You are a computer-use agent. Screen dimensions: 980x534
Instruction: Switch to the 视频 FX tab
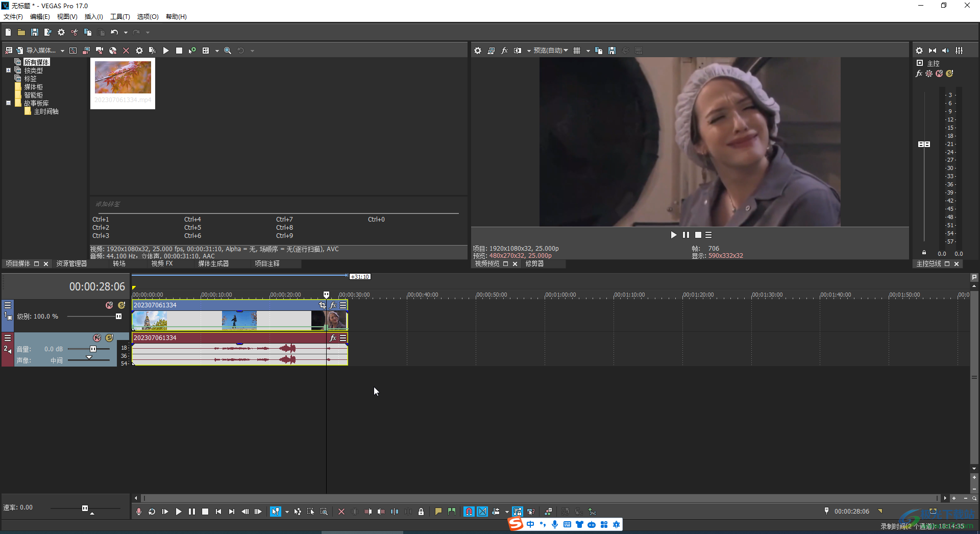[x=162, y=264]
